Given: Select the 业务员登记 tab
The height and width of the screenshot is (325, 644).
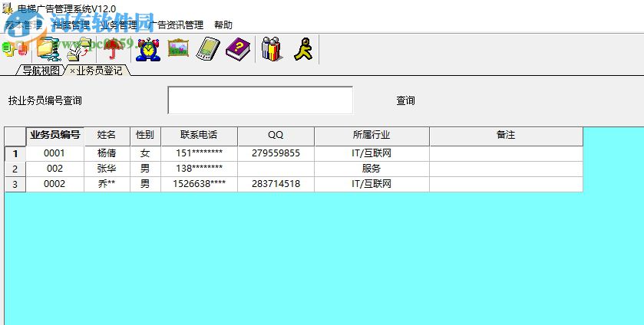Looking at the screenshot, I should pyautogui.click(x=99, y=71).
